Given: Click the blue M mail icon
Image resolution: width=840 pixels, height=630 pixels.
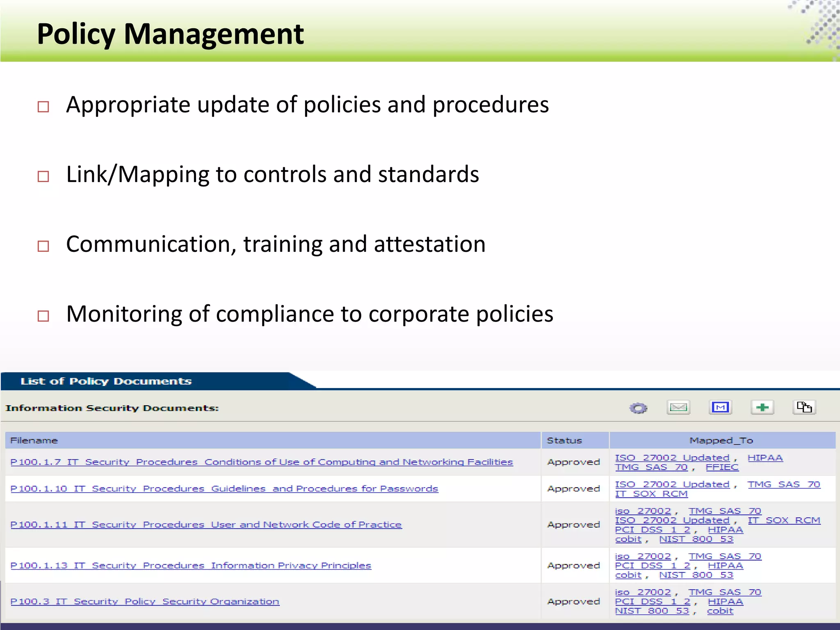Looking at the screenshot, I should tap(720, 407).
